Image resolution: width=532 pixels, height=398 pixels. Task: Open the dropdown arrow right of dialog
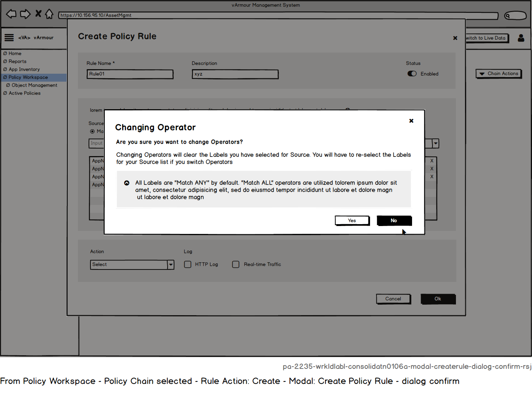click(436, 143)
